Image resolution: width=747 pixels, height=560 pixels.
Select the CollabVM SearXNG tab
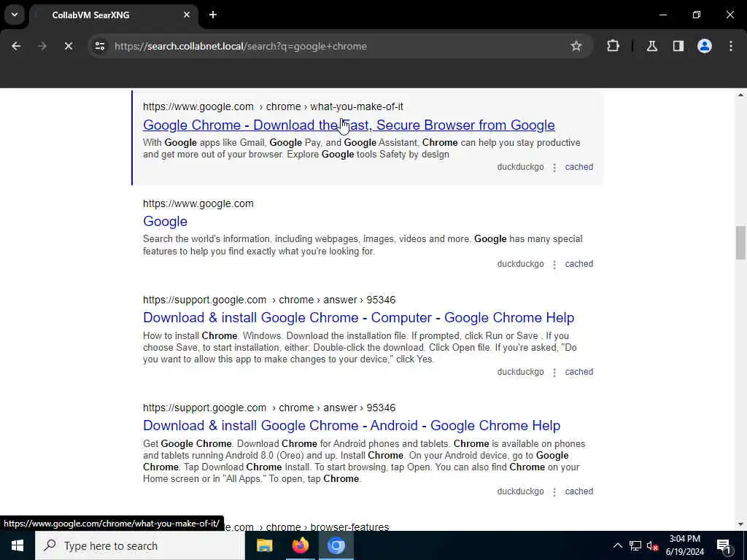pyautogui.click(x=114, y=15)
